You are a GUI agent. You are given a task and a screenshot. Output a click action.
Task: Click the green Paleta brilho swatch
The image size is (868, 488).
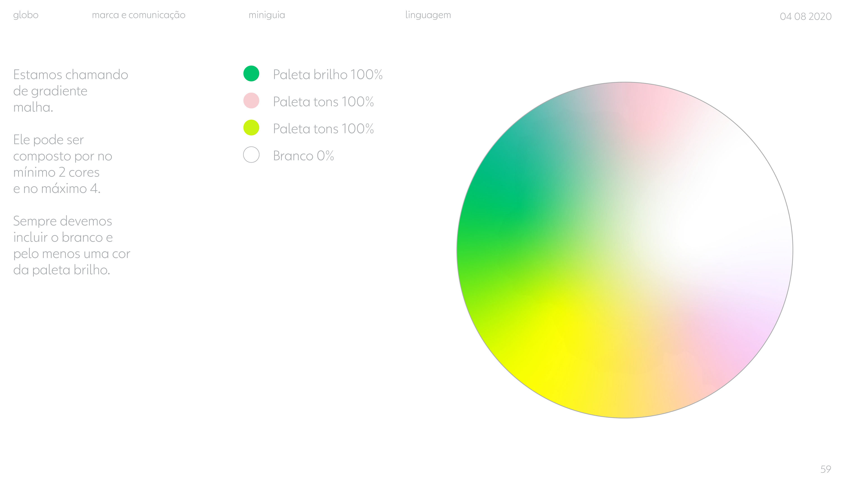[x=251, y=73]
